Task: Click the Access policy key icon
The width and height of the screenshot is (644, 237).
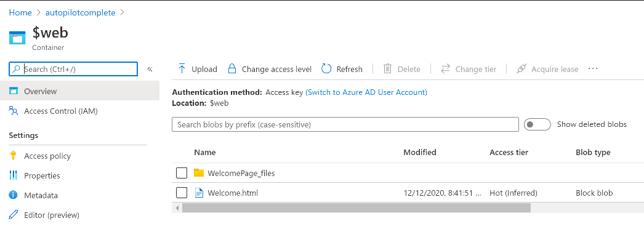Action: click(x=14, y=156)
